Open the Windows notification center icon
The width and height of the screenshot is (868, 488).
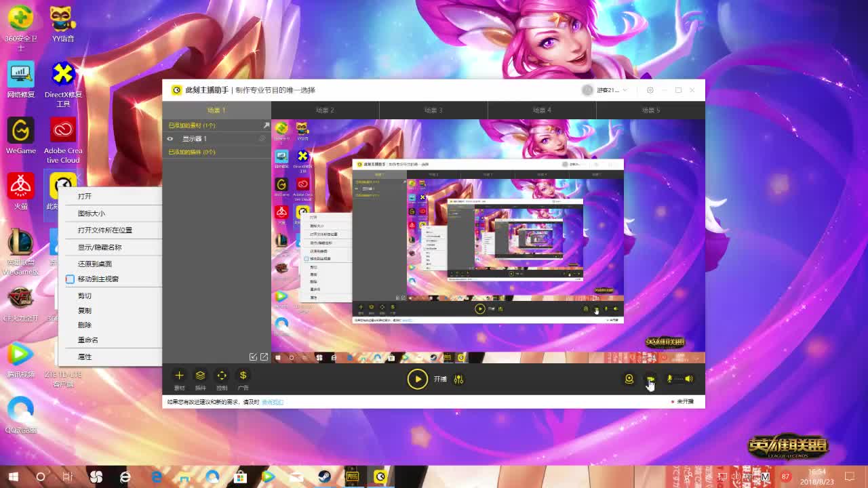[x=850, y=476]
